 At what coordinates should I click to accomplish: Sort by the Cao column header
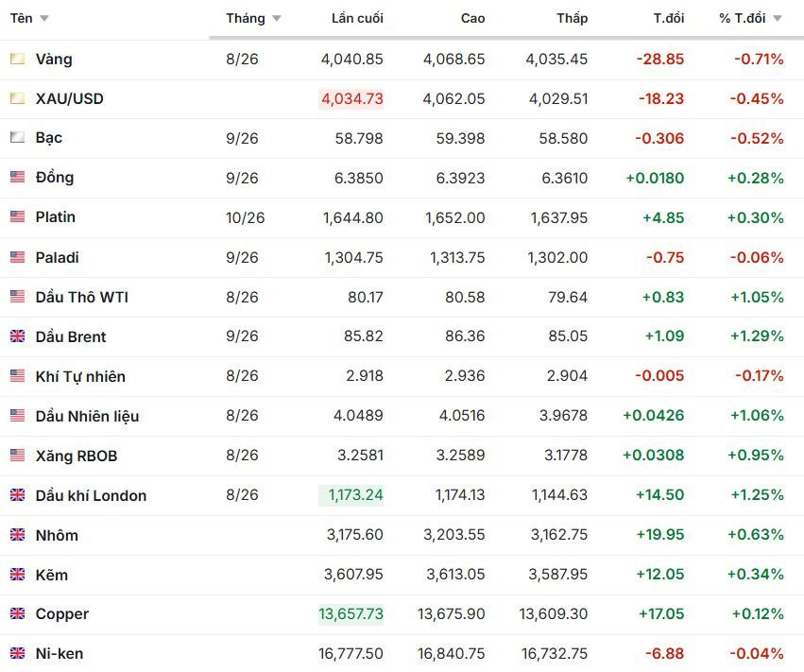[472, 19]
